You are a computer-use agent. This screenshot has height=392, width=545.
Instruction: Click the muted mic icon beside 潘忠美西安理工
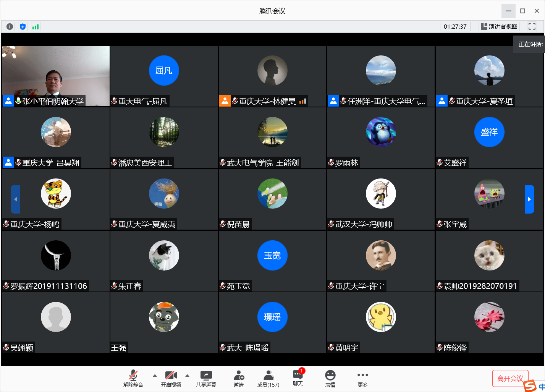tap(114, 162)
